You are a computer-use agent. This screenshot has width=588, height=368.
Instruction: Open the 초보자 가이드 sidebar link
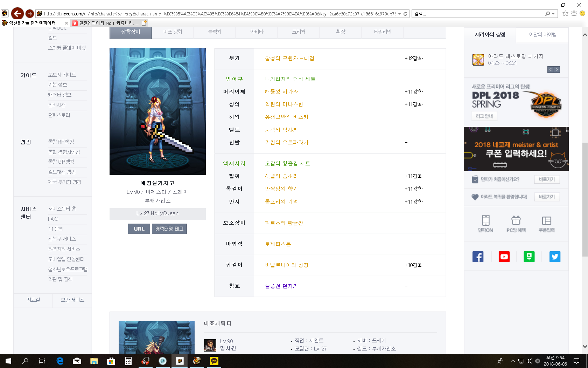pos(62,75)
